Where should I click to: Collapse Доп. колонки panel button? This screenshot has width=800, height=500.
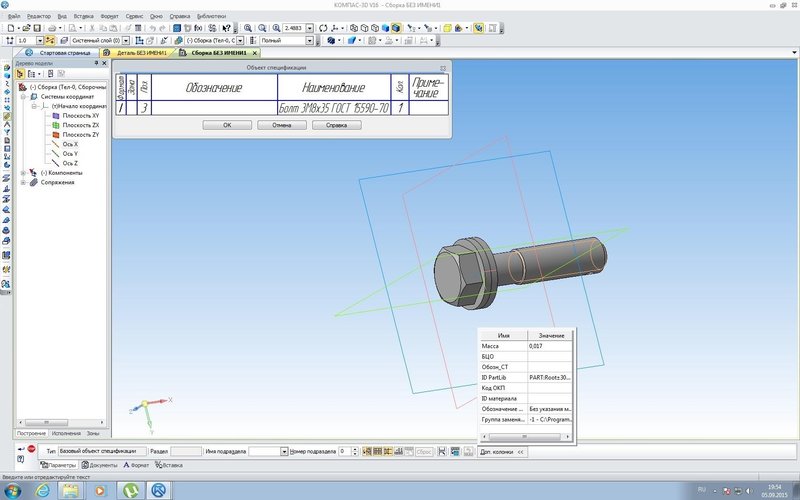[503, 452]
